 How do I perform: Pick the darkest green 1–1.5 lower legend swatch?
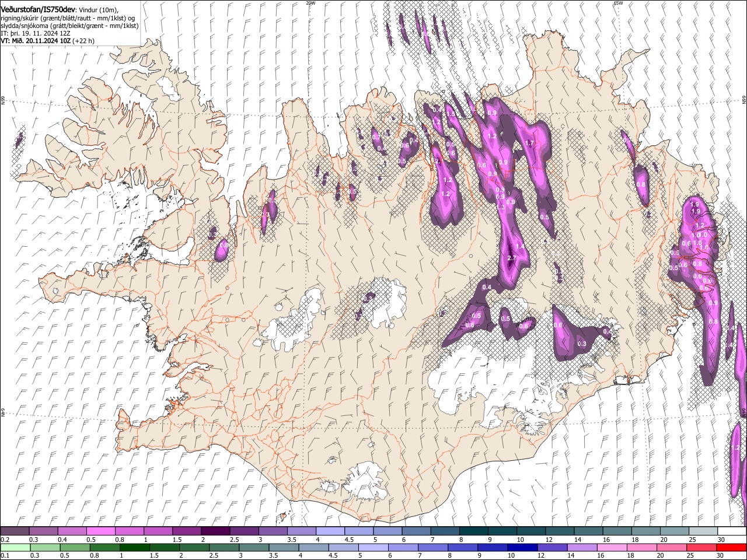coord(134,547)
